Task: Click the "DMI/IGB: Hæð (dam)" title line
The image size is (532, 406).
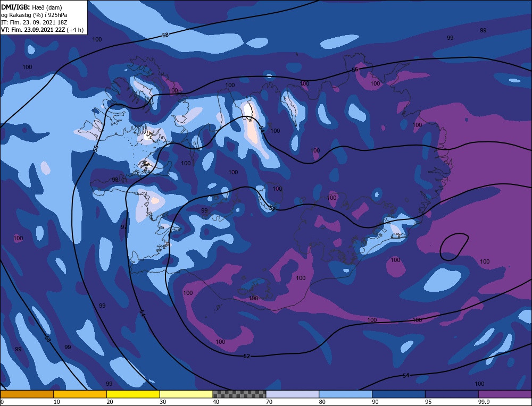Action: pyautogui.click(x=31, y=7)
